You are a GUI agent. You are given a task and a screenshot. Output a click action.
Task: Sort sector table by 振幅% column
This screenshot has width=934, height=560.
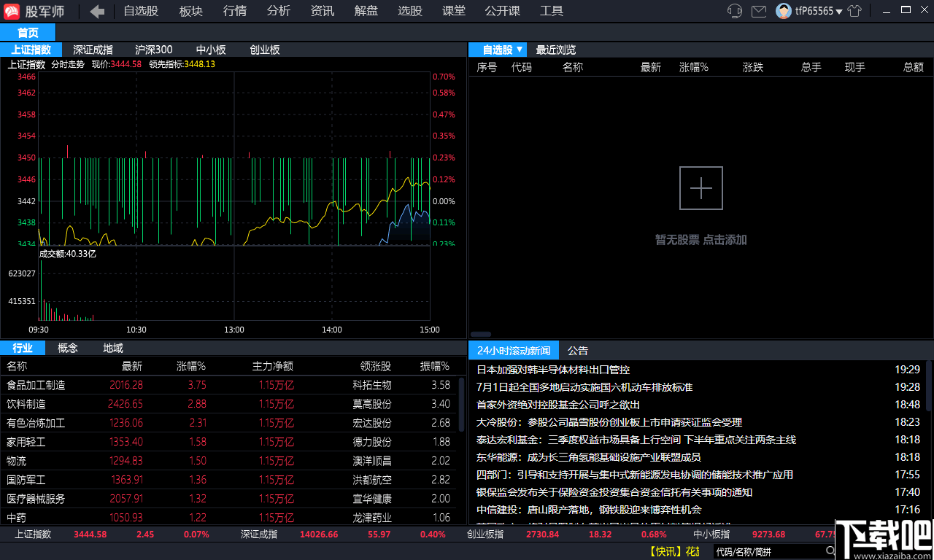coord(435,366)
